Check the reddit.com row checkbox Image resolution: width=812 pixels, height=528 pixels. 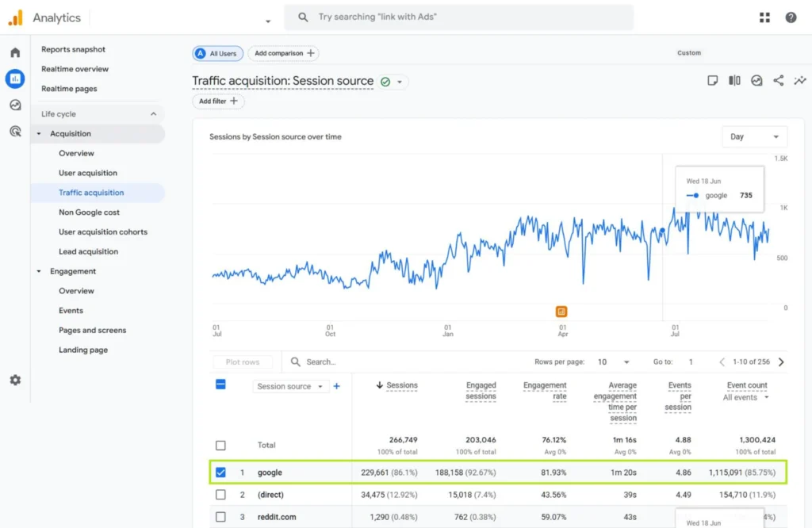click(x=220, y=517)
